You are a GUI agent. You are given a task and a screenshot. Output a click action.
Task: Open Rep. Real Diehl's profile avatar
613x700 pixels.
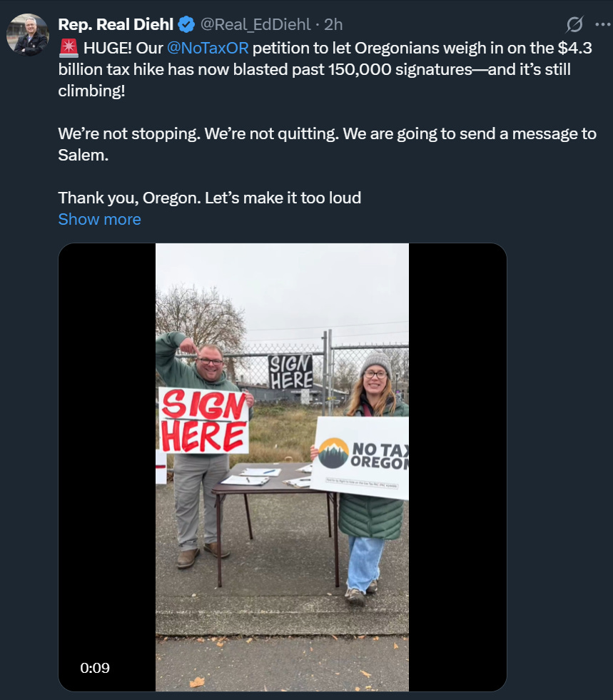[x=28, y=34]
